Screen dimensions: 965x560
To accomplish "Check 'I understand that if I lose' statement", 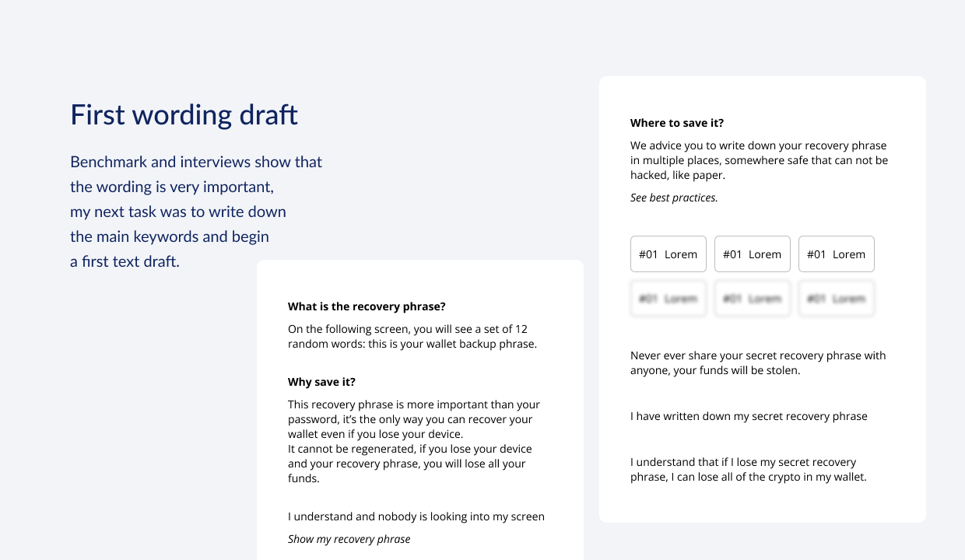I will 748,469.
